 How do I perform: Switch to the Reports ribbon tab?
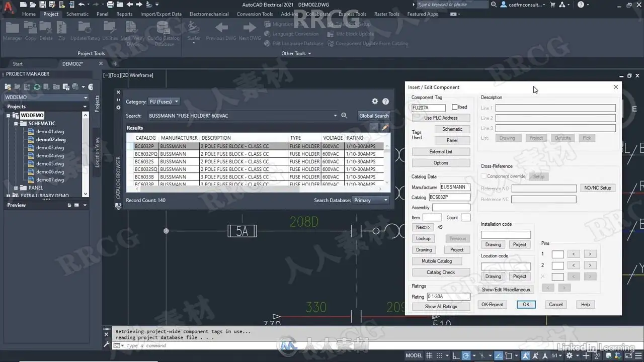point(124,14)
